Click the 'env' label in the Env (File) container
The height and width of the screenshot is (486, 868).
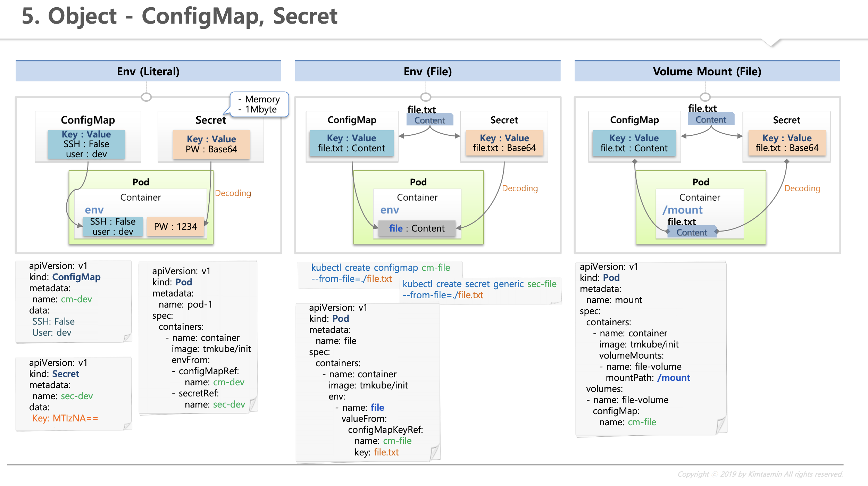[390, 210]
